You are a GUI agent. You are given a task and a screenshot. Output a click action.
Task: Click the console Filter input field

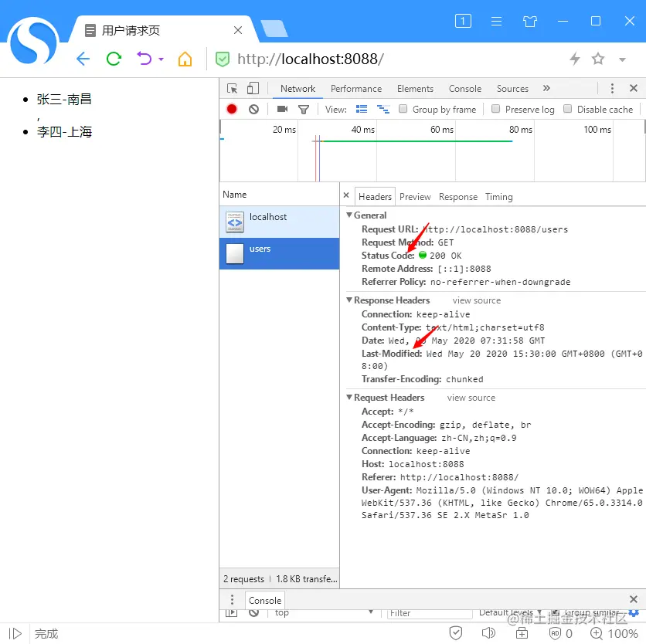[x=430, y=613]
